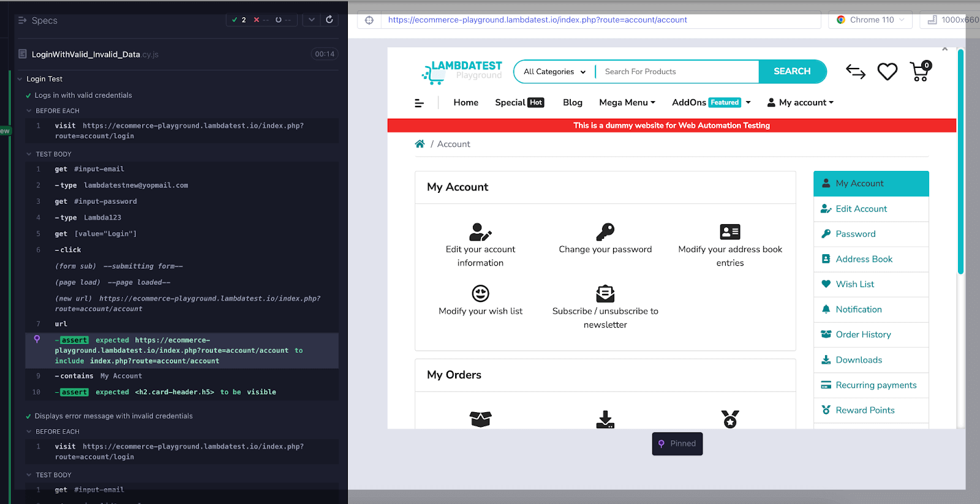
Task: Click the LambdaTest Playground logo
Action: (x=462, y=72)
